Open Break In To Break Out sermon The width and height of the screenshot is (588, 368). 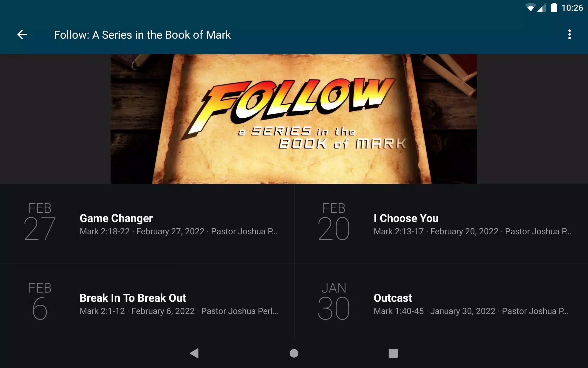point(147,301)
